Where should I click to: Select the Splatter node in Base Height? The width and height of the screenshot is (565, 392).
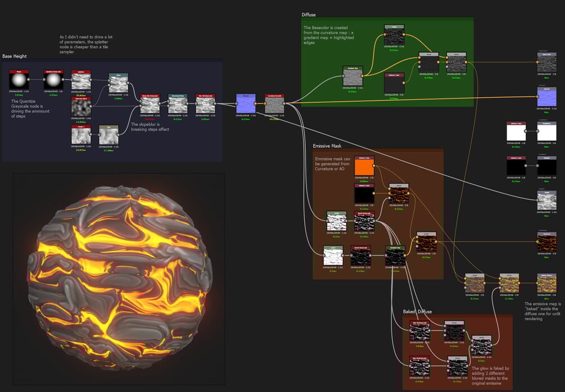[x=81, y=80]
